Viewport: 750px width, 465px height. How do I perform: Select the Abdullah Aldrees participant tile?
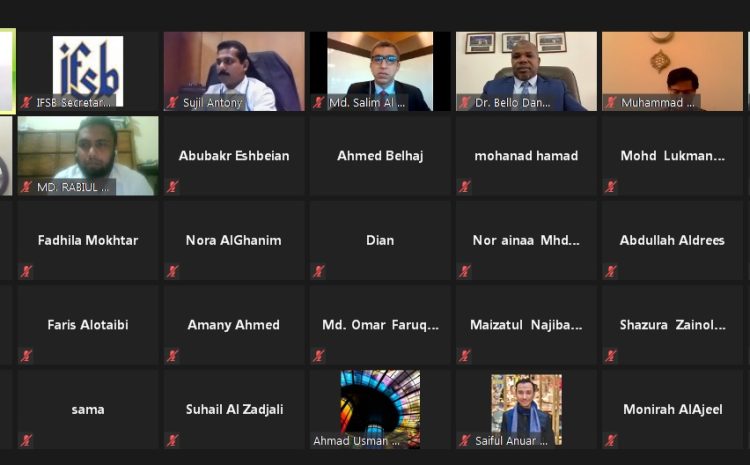click(672, 240)
